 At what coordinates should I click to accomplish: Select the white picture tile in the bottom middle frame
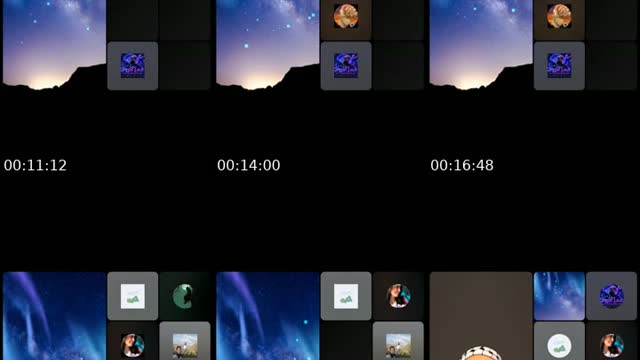pos(346,296)
